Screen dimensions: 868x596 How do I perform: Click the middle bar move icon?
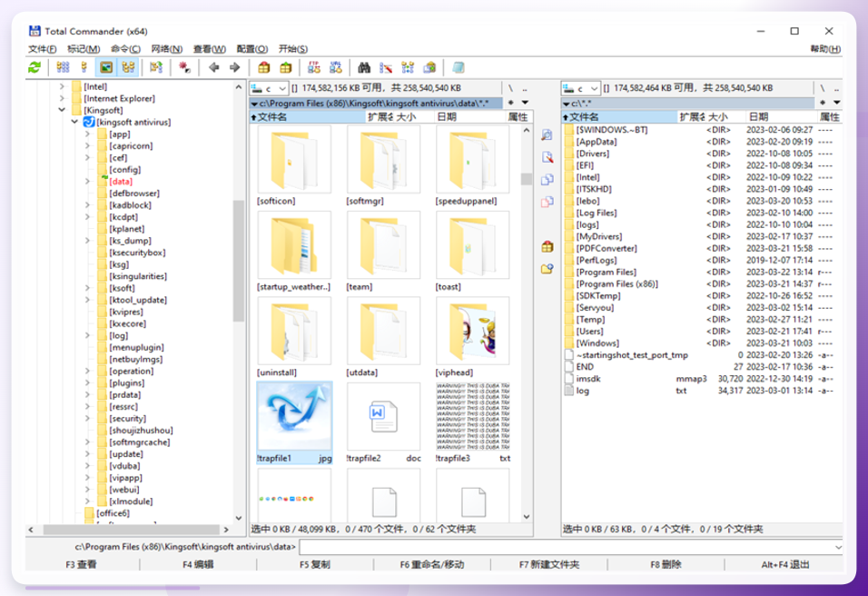tap(547, 202)
